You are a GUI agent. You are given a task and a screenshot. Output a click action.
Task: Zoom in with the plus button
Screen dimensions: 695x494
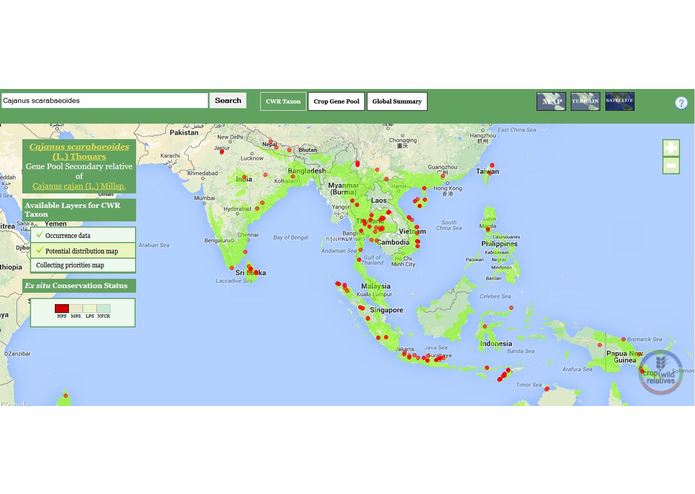click(x=671, y=148)
